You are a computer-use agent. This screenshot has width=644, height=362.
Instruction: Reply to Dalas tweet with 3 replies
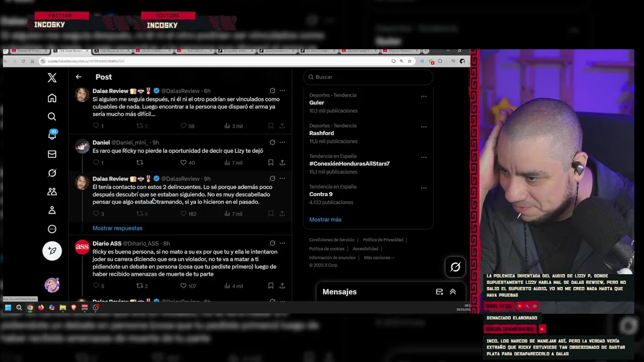coord(96,214)
